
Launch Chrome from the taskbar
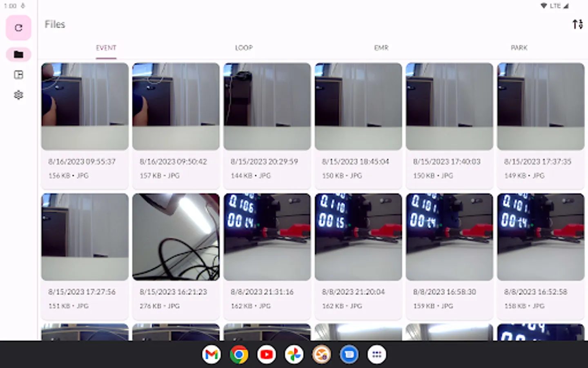239,355
